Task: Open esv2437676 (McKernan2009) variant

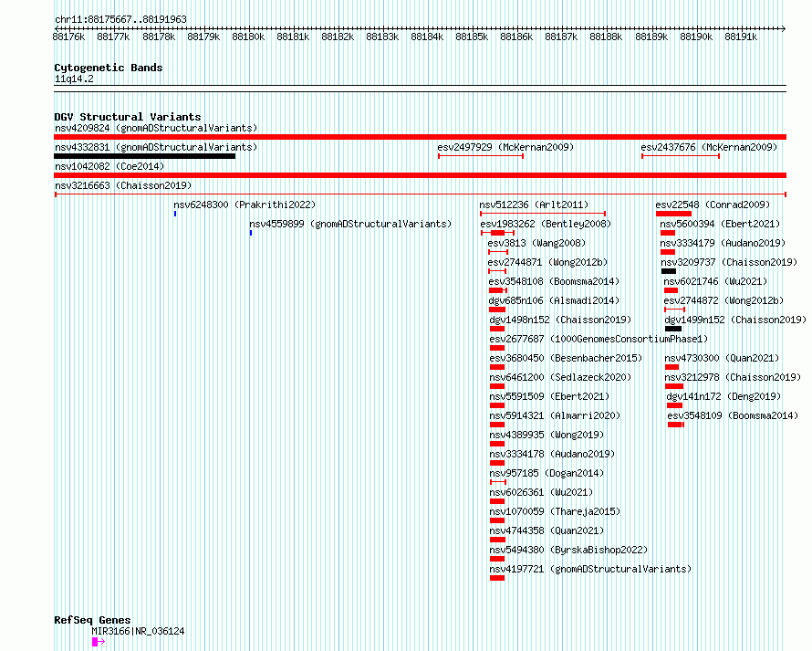Action: [x=709, y=147]
